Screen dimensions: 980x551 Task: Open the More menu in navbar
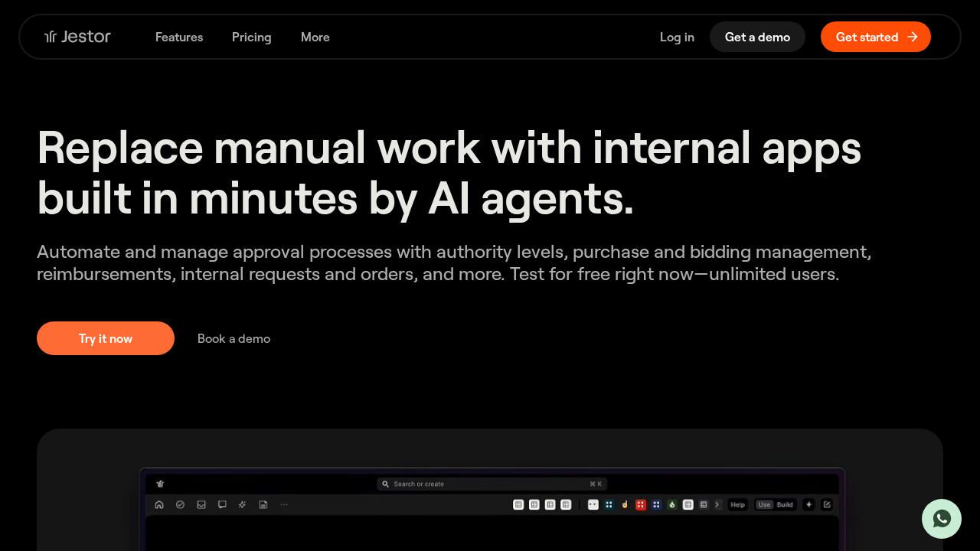click(x=315, y=37)
